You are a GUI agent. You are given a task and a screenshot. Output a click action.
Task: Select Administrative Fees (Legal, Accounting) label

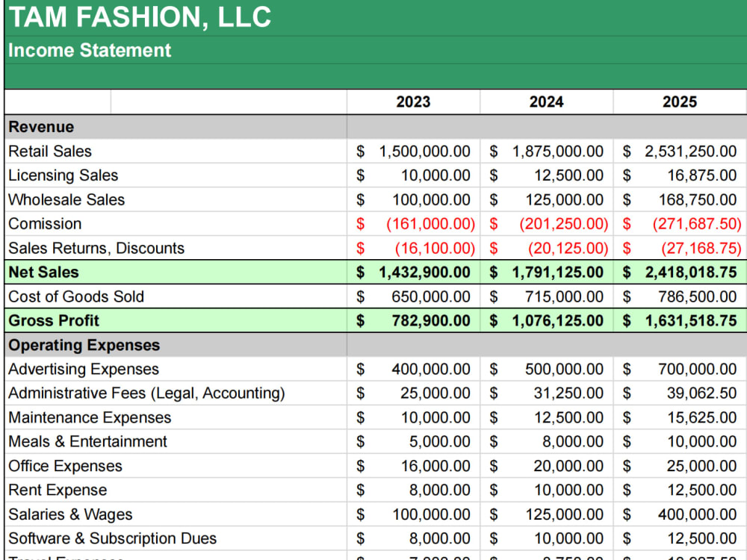(146, 393)
